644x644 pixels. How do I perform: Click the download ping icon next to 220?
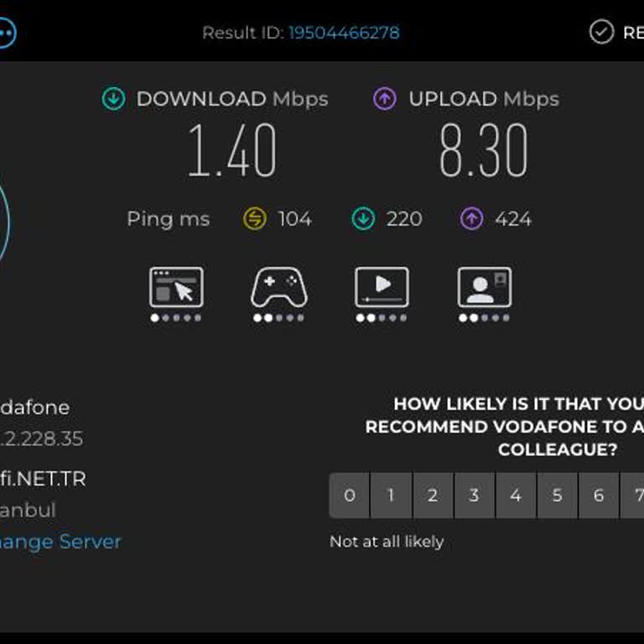(363, 219)
